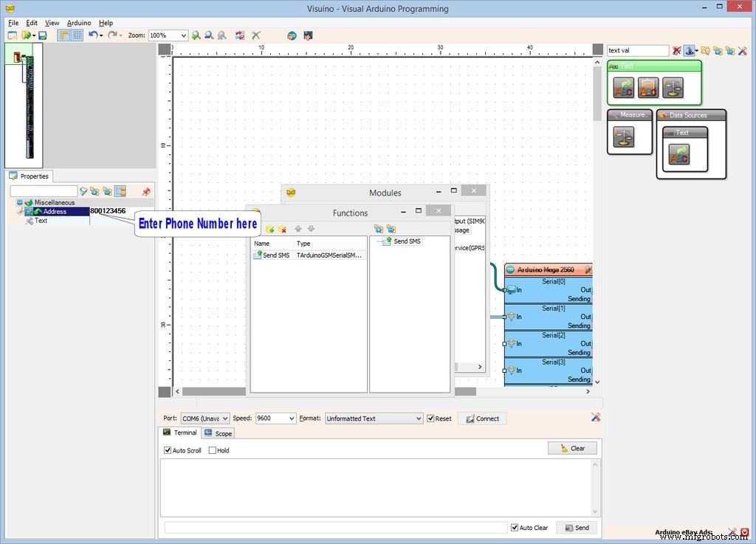756x544 pixels.
Task: Enable the Hold checkbox
Action: coord(213,450)
